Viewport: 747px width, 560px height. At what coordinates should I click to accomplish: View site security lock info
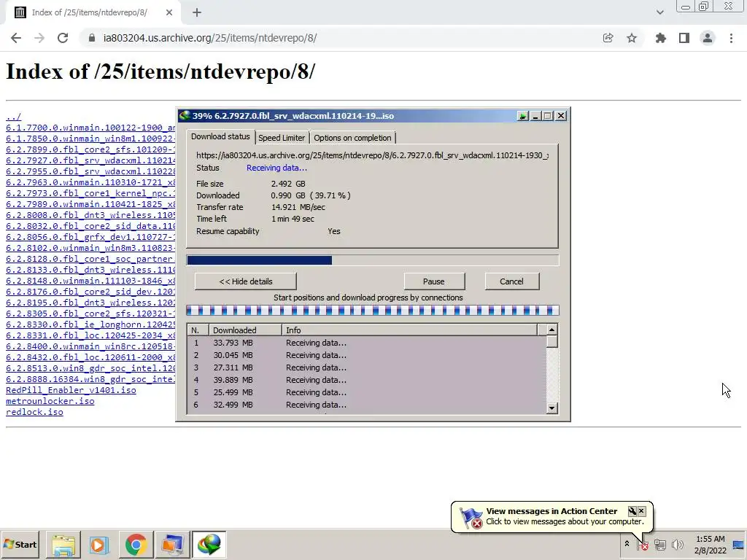pos(92,38)
